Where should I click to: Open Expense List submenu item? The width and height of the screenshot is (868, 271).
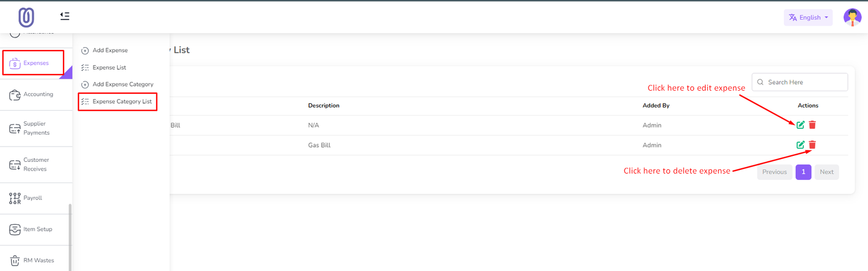coord(109,68)
